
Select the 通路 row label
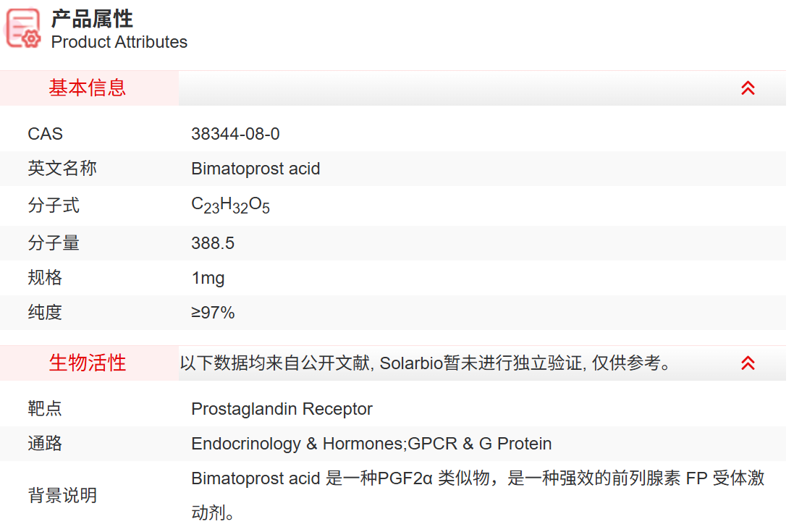[44, 443]
